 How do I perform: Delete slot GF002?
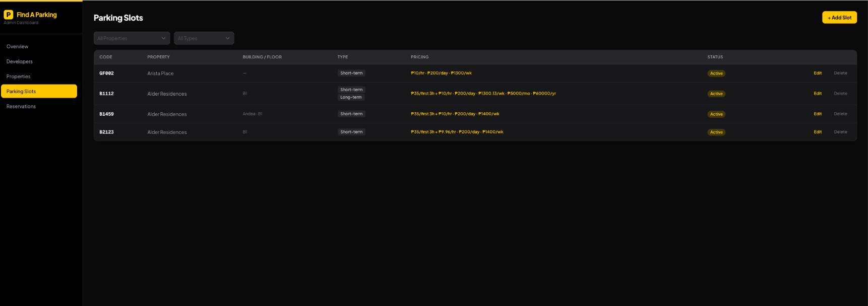click(x=840, y=73)
